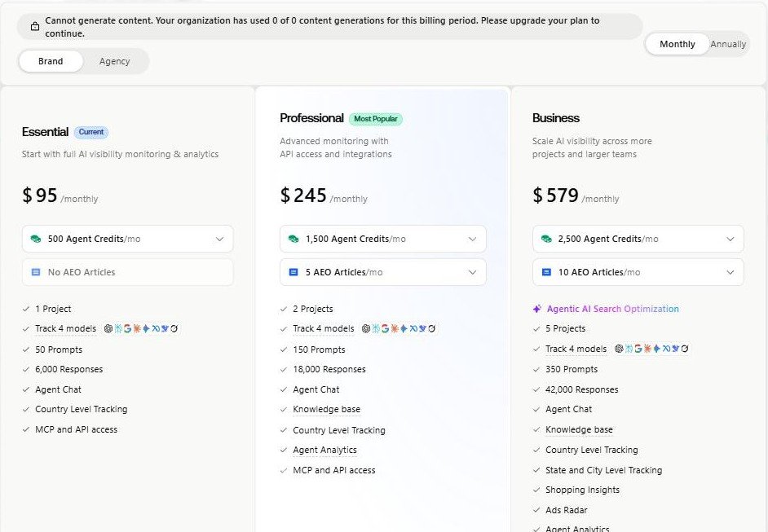768x532 pixels.
Task: Click the 5 Projects feature
Action: coord(565,328)
